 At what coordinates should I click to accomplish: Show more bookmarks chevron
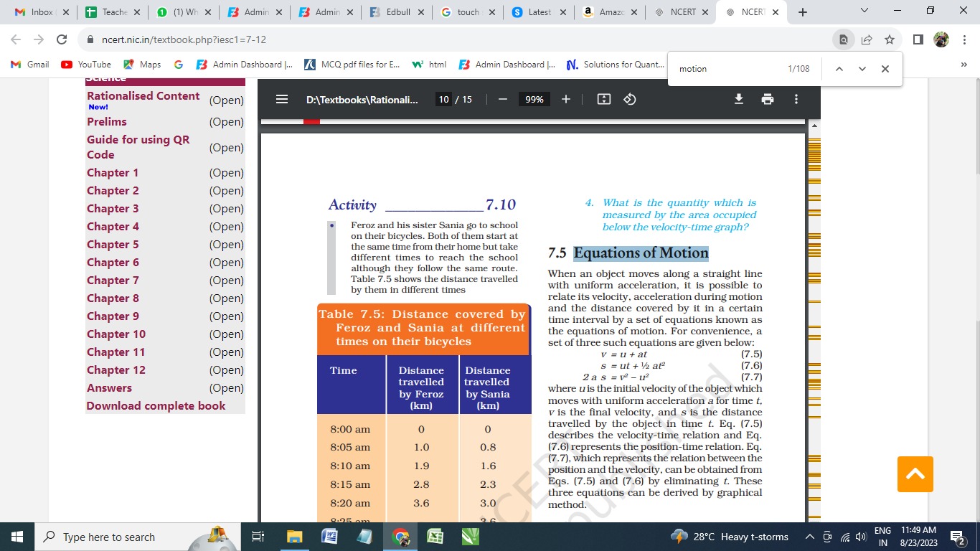tap(964, 65)
